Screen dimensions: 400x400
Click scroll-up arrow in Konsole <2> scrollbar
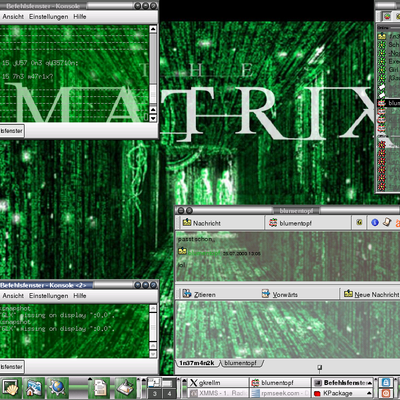[x=153, y=309]
